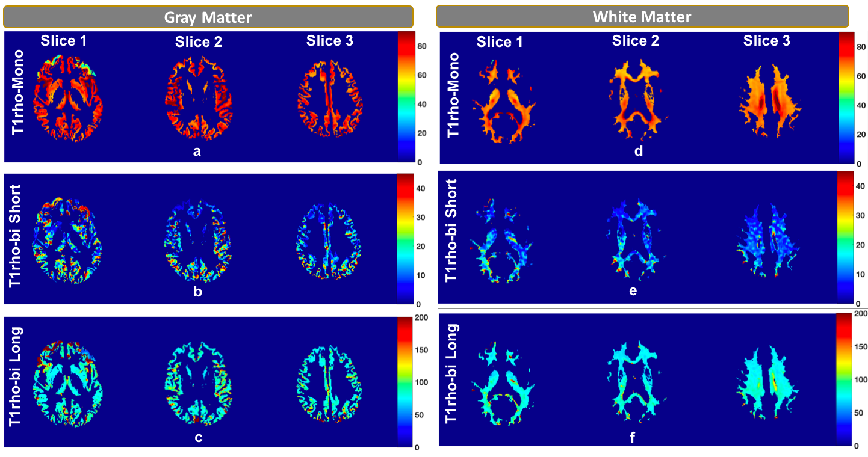Image resolution: width=868 pixels, height=457 pixels.
Task: Select gray matter T1rho-Mono Slice 2 brain map
Action: [198, 95]
